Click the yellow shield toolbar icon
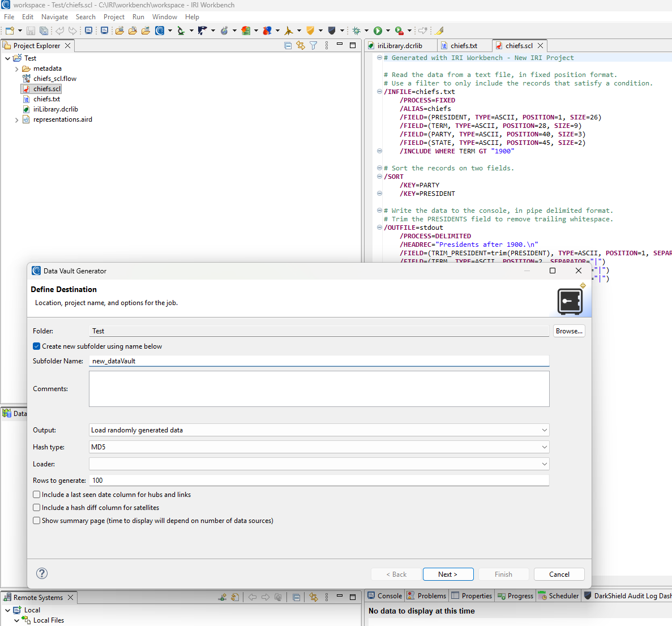The height and width of the screenshot is (626, 672). click(310, 31)
